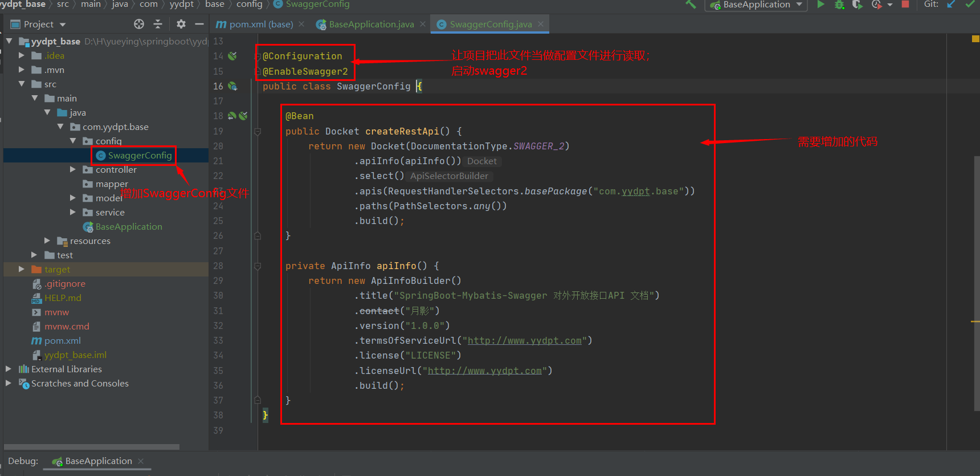The width and height of the screenshot is (980, 476).
Task: Update project with the Git blue arrow
Action: [x=952, y=4]
